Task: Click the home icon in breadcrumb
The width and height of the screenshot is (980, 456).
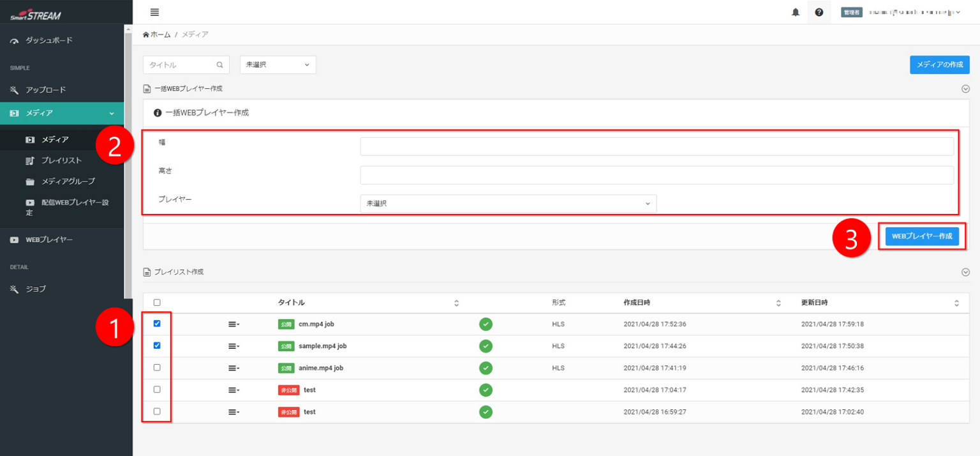Action: (x=146, y=34)
